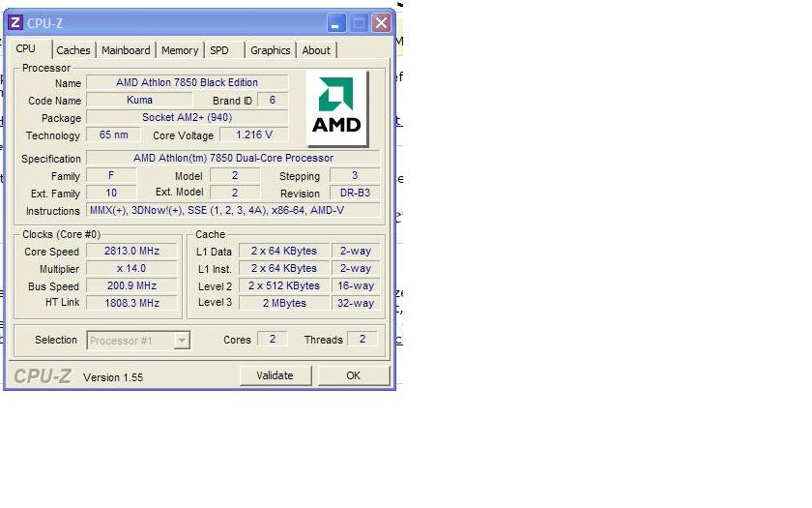Image resolution: width=812 pixels, height=508 pixels.
Task: Click the Brand ID value 6
Action: point(273,100)
